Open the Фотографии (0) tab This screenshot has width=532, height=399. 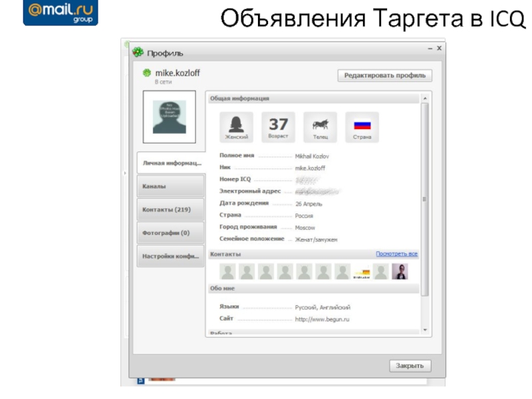(x=171, y=233)
